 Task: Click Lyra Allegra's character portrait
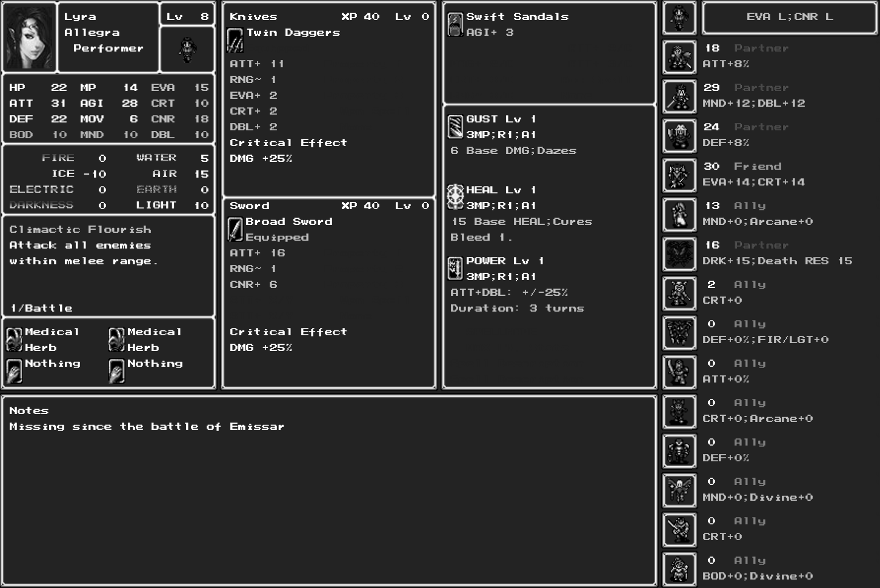pos(30,37)
